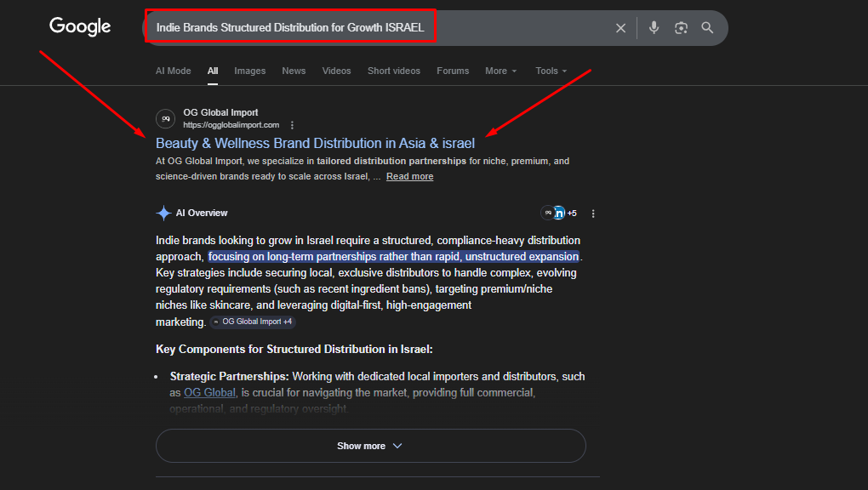
Task: Select the AI Mode tab
Action: pyautogui.click(x=173, y=71)
